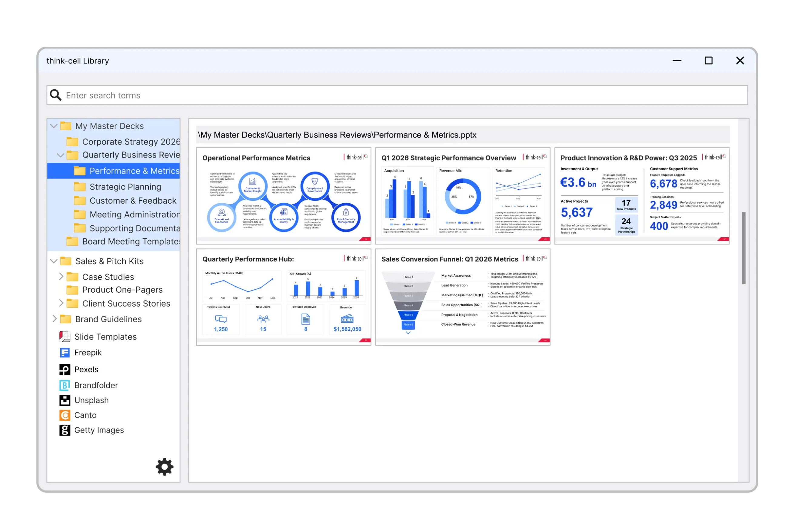
Task: Click the search magnifier icon
Action: pyautogui.click(x=56, y=95)
